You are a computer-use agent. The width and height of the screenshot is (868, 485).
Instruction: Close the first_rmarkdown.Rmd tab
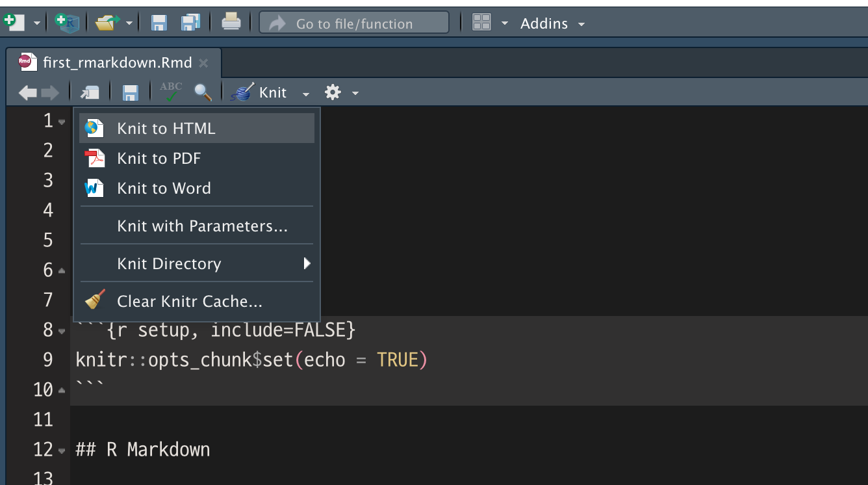(x=203, y=63)
